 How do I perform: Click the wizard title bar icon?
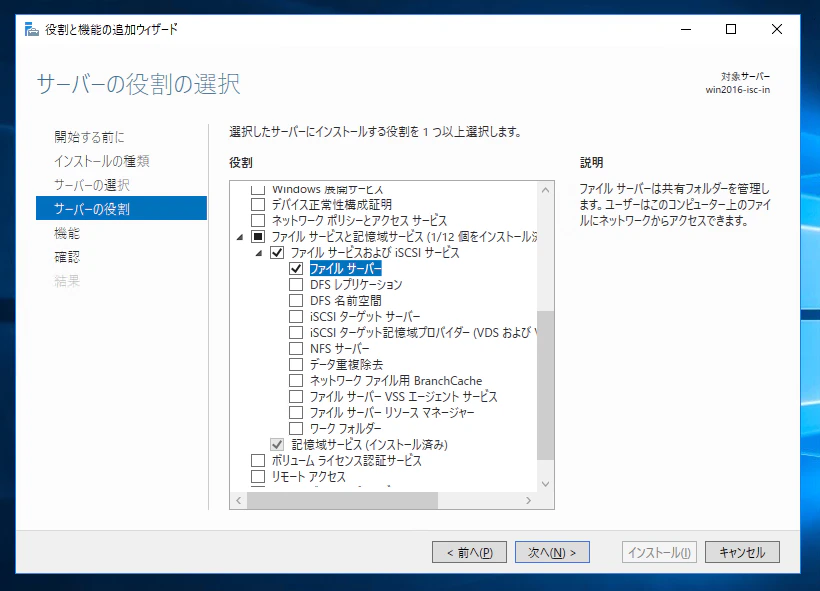tap(32, 29)
